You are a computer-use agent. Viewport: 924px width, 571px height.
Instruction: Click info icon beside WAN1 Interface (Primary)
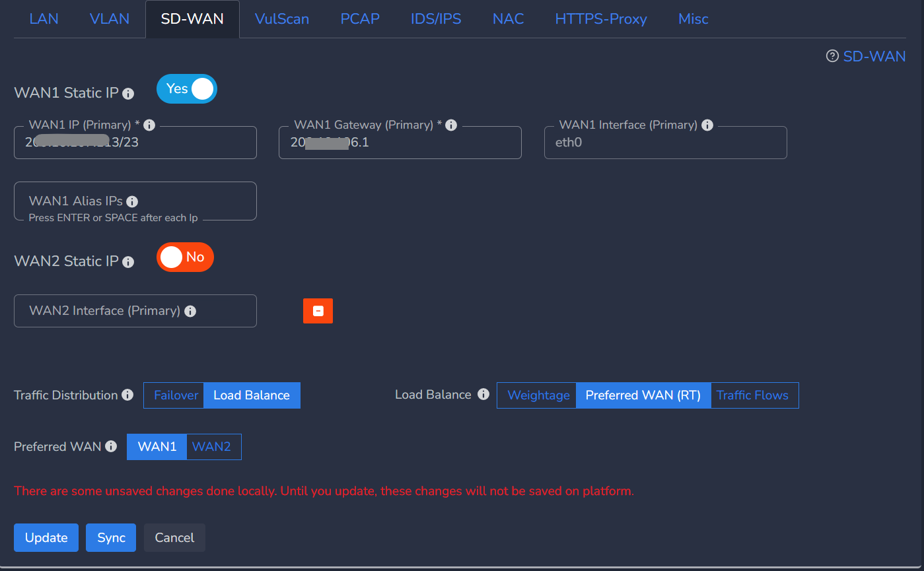(707, 125)
